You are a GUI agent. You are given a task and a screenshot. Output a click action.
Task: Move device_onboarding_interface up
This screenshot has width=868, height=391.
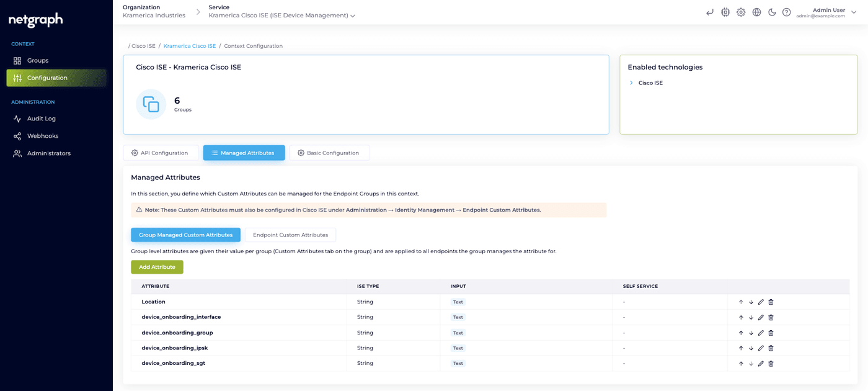coord(741,317)
